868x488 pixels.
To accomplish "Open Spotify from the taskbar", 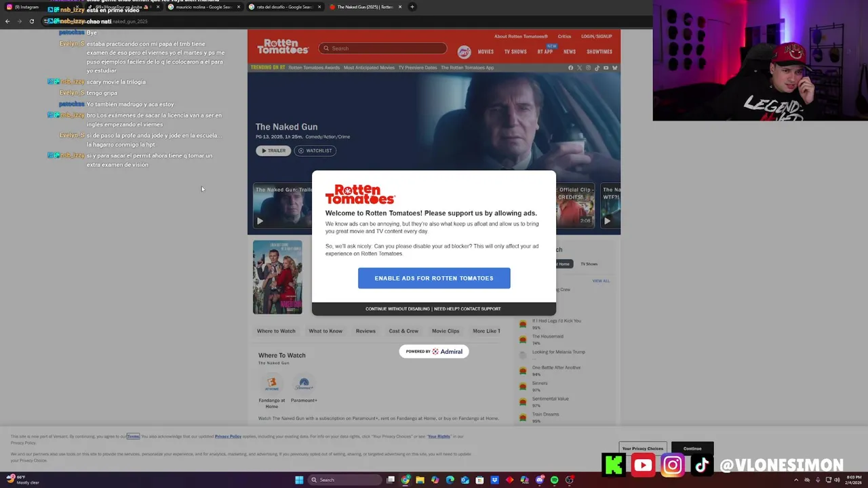I will [555, 480].
